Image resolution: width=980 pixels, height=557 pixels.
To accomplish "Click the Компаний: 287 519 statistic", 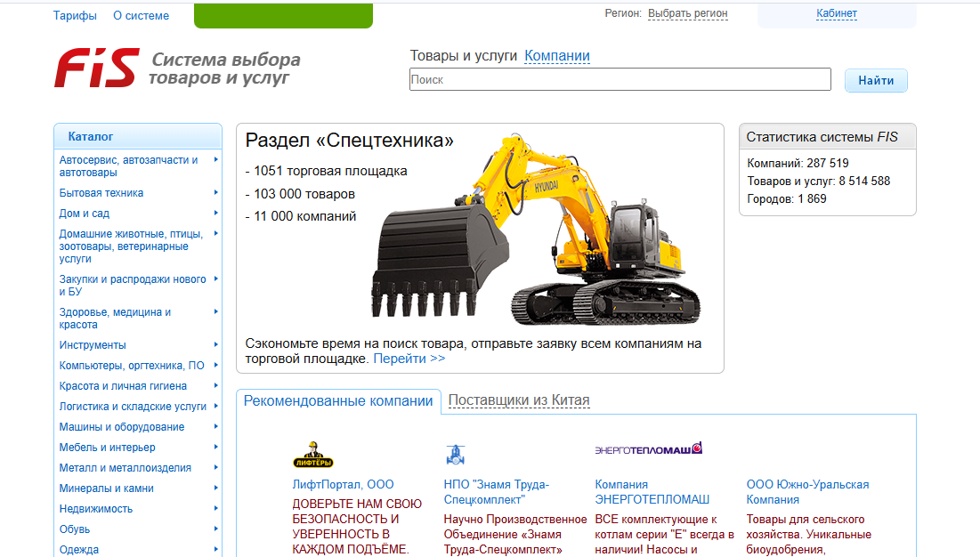I will pyautogui.click(x=798, y=163).
